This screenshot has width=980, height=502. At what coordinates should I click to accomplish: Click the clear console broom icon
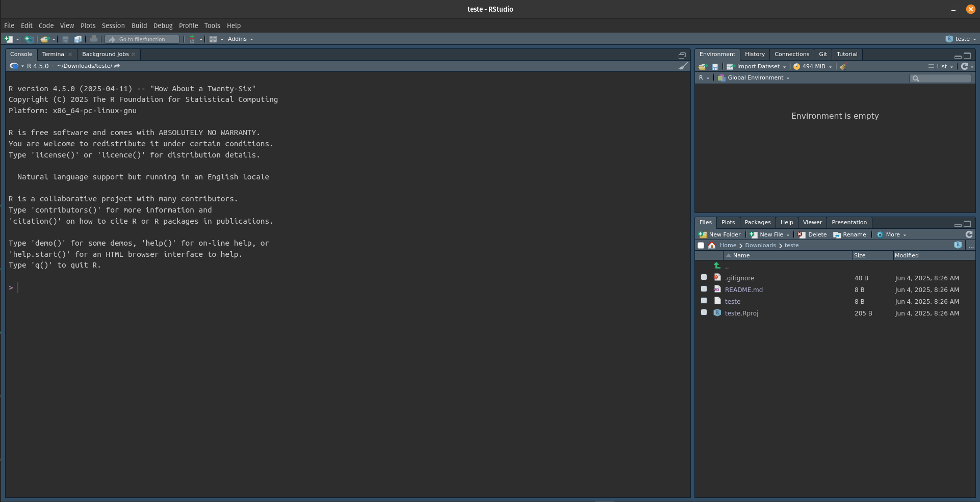tap(683, 66)
